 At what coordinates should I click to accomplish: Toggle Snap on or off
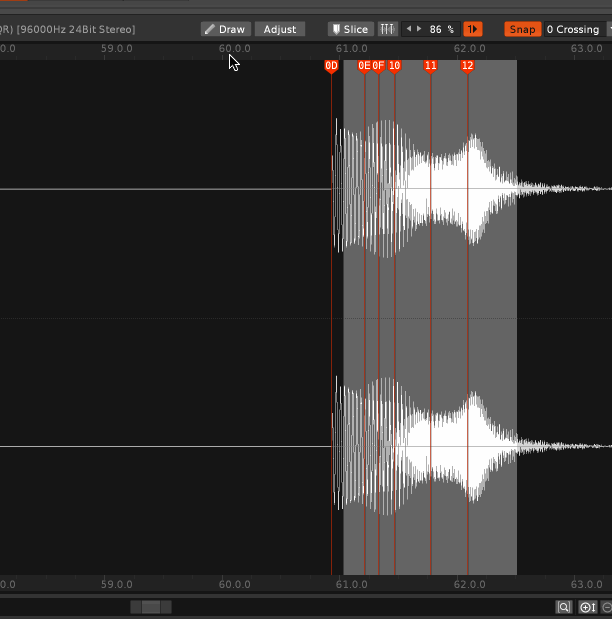point(522,30)
